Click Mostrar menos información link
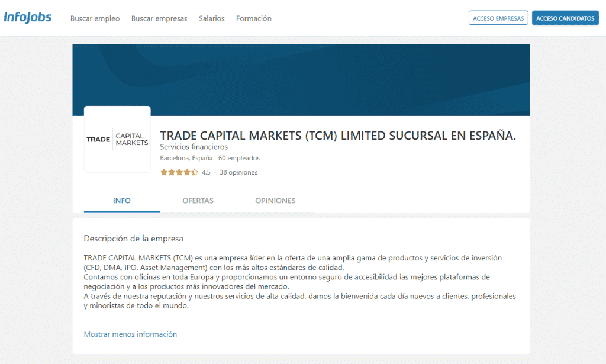The width and height of the screenshot is (606, 364). 130,334
